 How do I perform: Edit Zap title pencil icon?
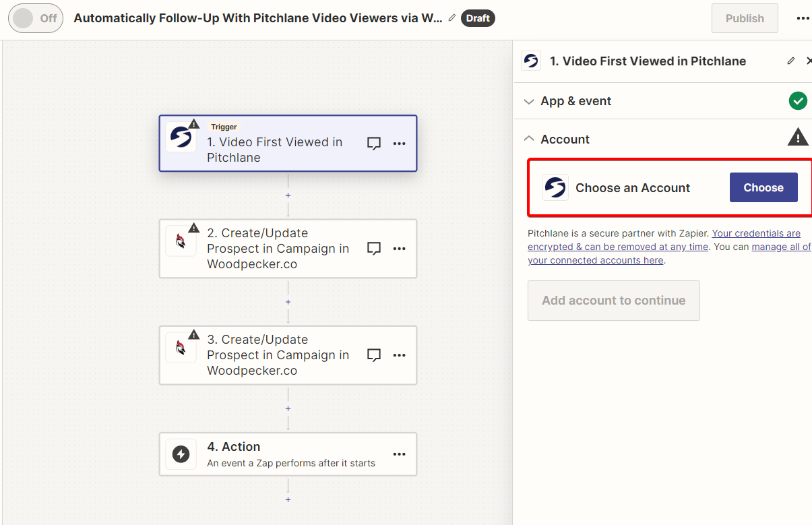coord(451,18)
